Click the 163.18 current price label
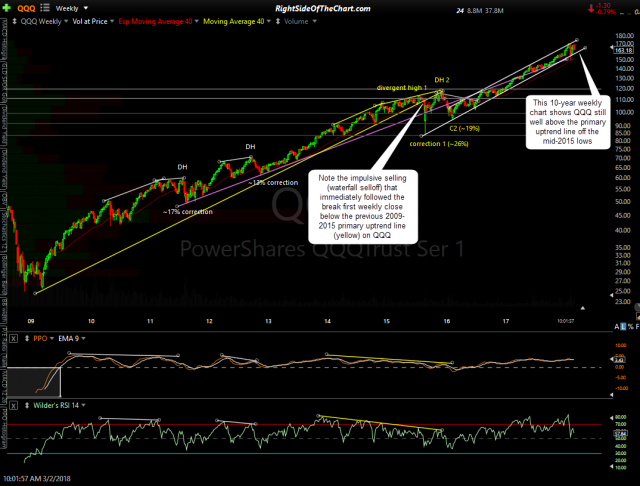The image size is (640, 486). click(x=623, y=50)
